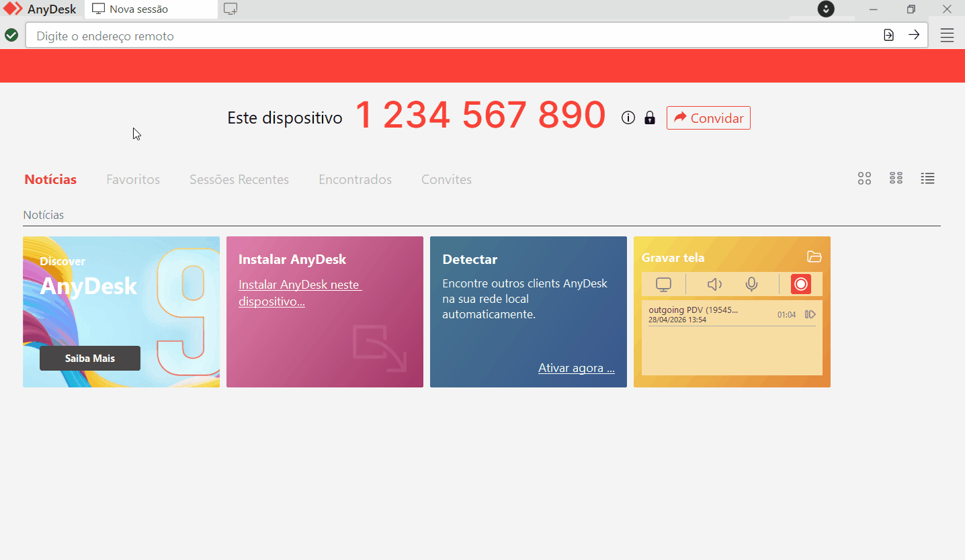965x560 pixels.
Task: View the Encontrados tab
Action: [x=355, y=179]
